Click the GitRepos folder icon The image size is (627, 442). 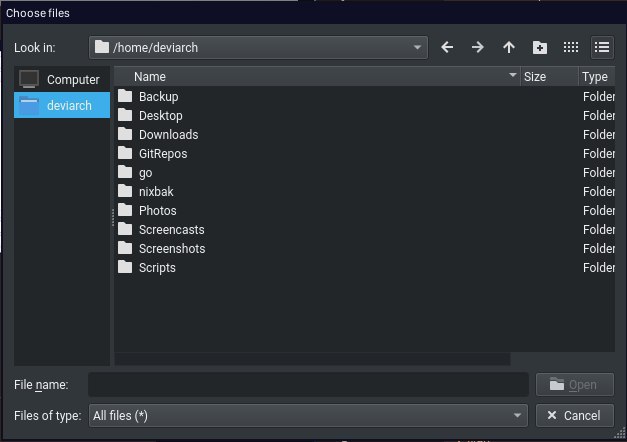125,153
